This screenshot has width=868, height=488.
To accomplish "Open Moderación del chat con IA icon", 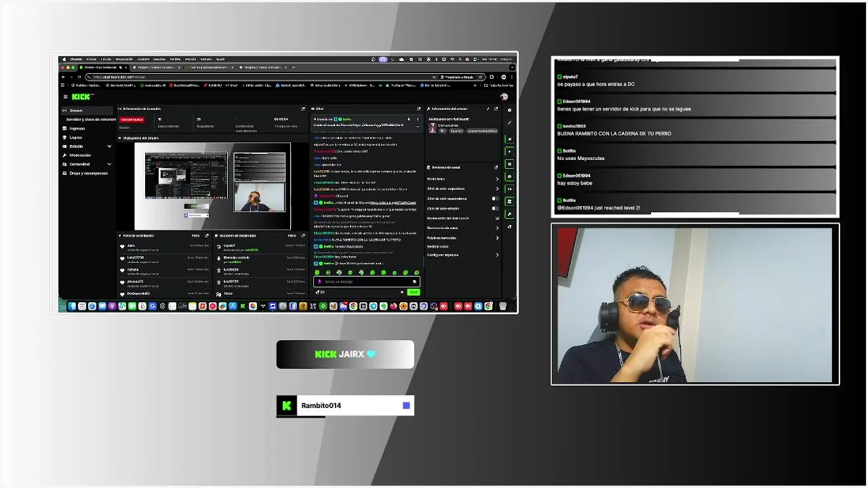I will 497,218.
